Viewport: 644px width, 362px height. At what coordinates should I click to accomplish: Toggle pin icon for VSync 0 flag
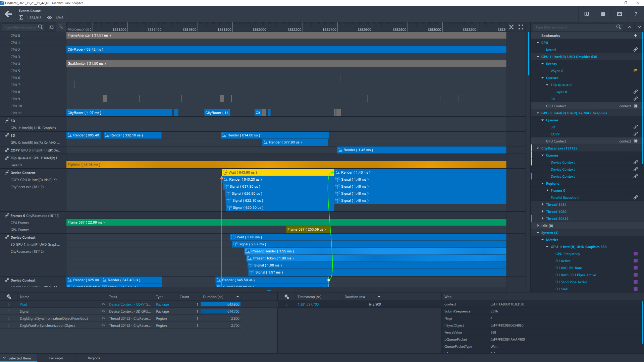point(635,71)
